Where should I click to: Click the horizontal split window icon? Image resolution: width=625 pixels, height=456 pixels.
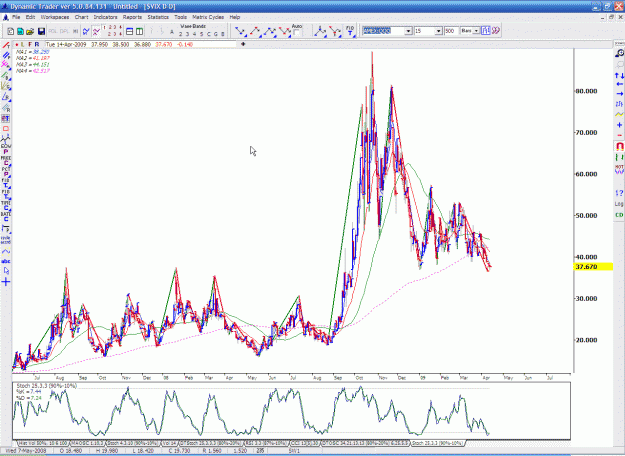pos(130,31)
